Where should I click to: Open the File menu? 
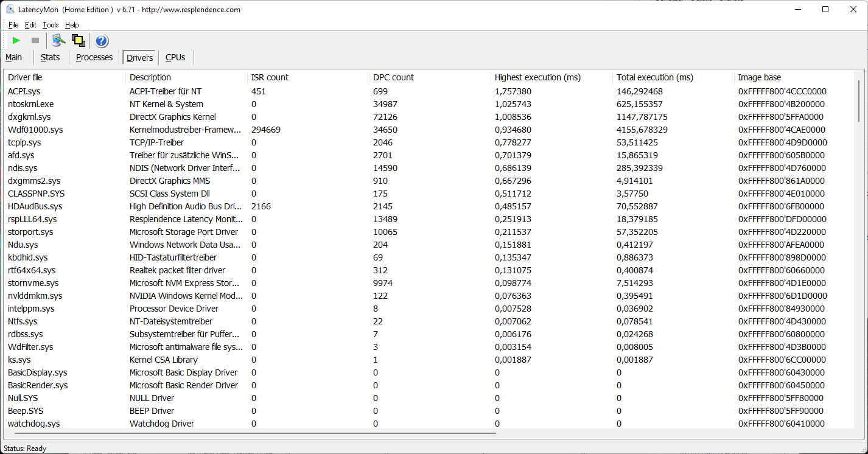click(13, 25)
